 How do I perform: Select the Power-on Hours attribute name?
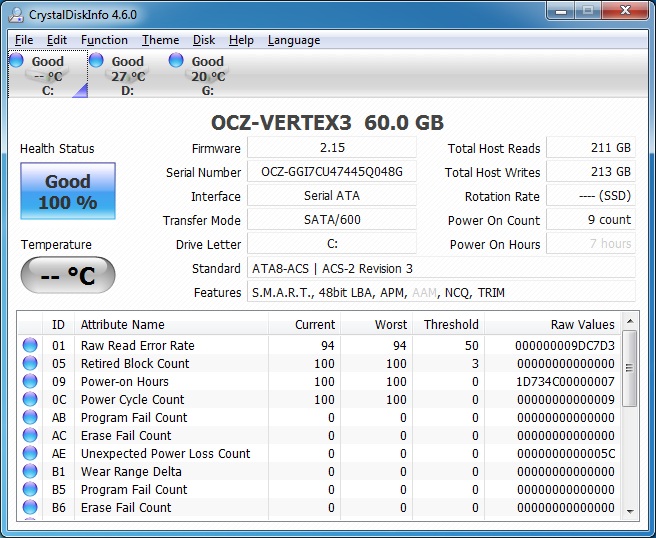(125, 382)
